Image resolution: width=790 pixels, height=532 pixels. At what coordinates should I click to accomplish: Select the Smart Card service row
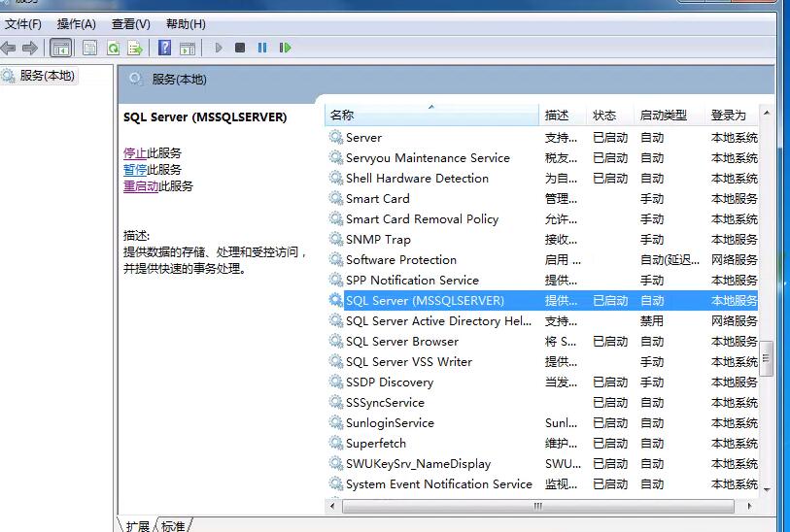(542, 199)
